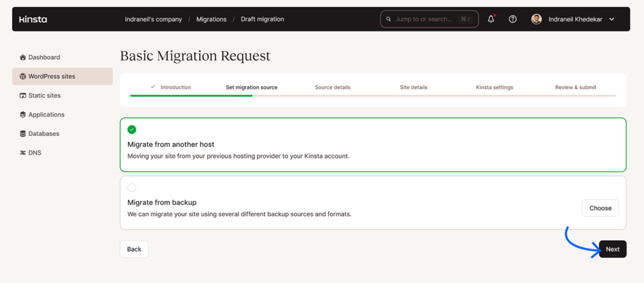Jump to Kinsta settings step
This screenshot has height=283, width=644.
494,87
